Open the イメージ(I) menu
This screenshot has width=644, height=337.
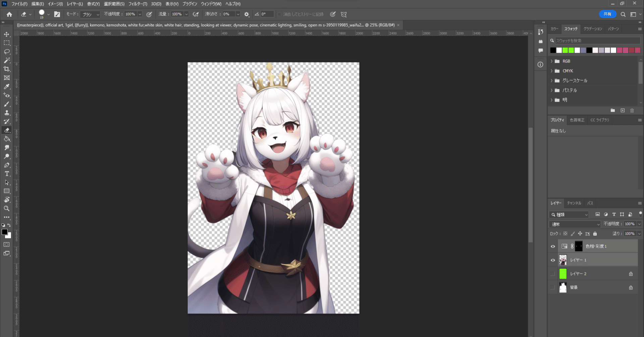click(55, 4)
